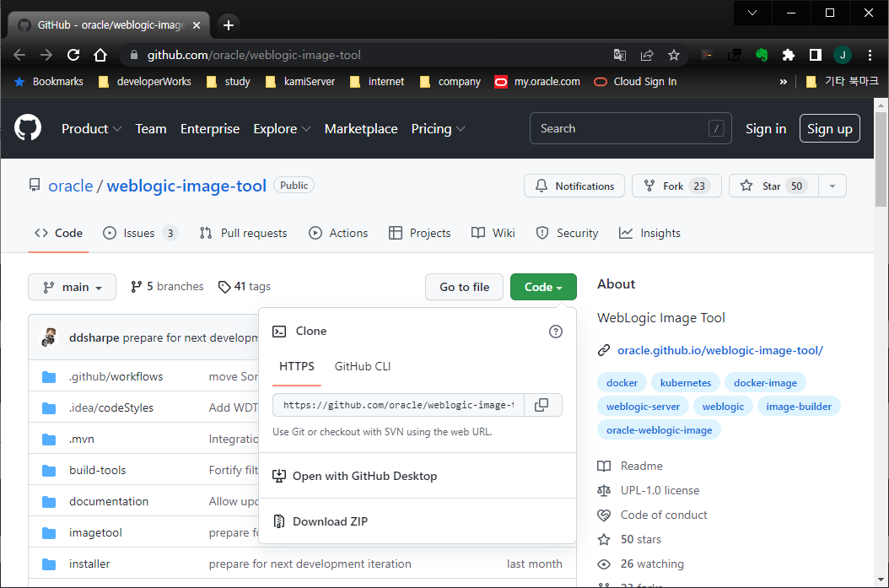Viewport: 889px width, 588px height.
Task: Open the Issues tab
Action: point(140,233)
